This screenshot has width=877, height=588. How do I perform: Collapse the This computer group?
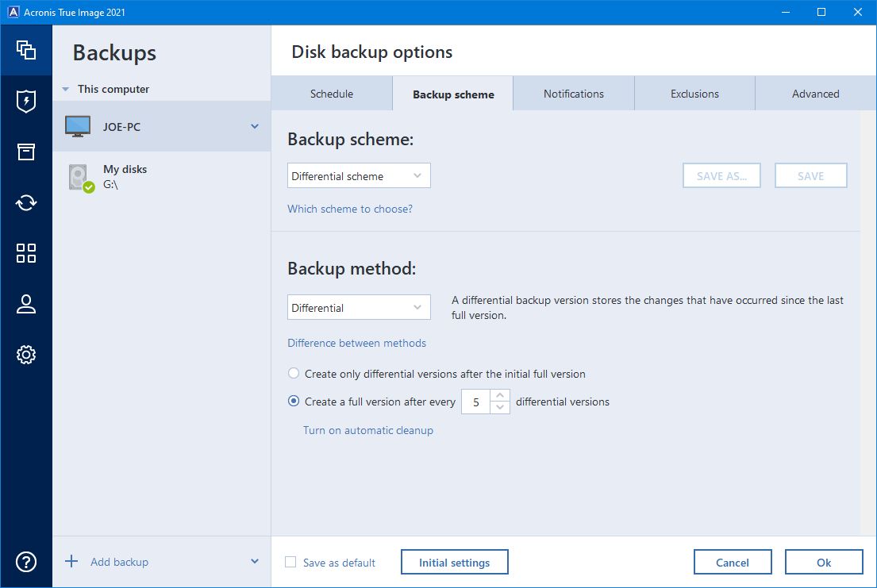(65, 89)
